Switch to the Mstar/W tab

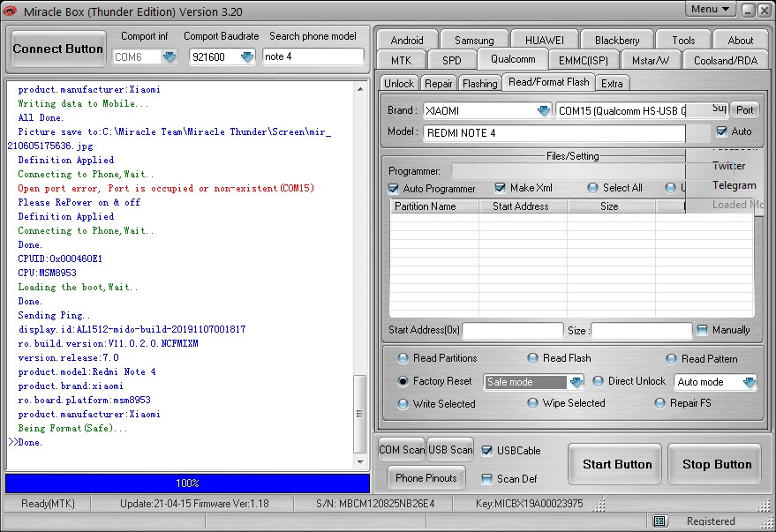click(651, 60)
